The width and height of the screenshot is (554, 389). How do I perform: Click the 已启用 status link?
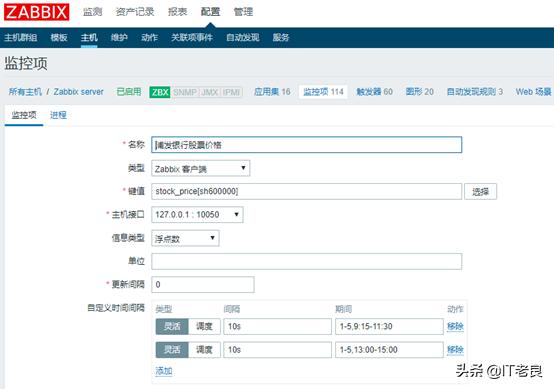[129, 92]
